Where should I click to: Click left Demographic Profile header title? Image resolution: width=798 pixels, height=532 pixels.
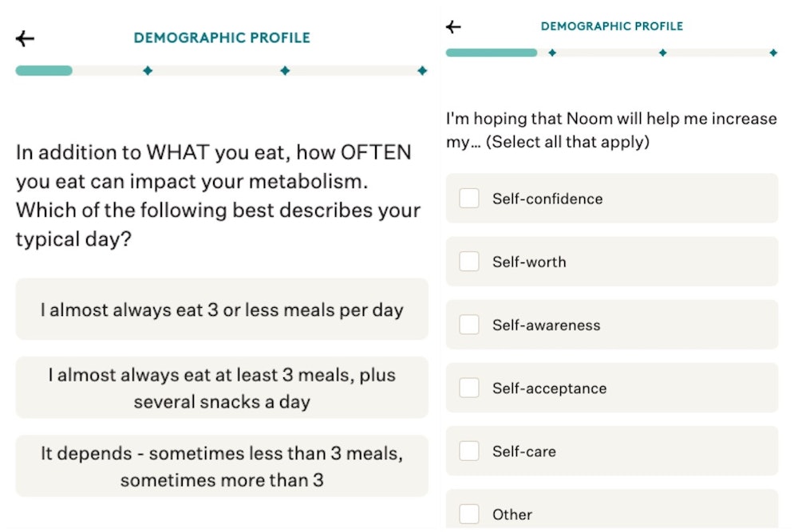tap(222, 37)
